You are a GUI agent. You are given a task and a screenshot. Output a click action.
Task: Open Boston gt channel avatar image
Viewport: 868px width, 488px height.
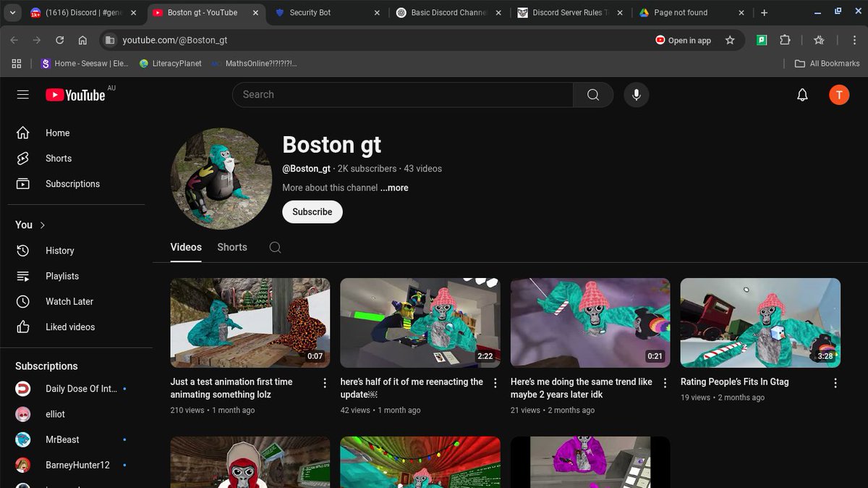[221, 178]
